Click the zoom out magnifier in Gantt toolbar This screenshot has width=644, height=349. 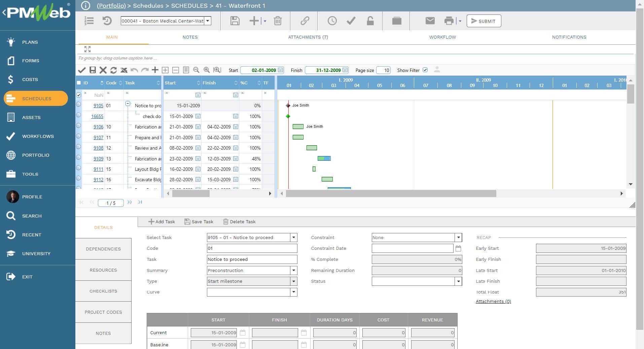coord(196,70)
